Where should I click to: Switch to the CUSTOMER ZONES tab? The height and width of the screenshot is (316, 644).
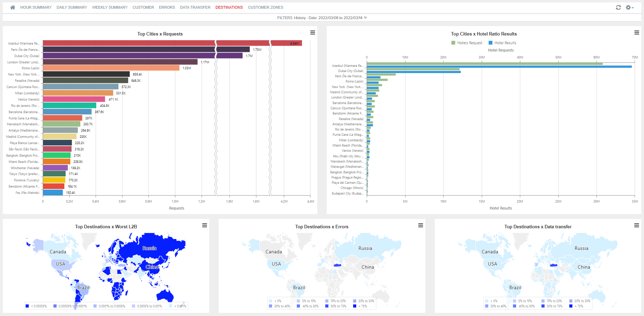pos(266,7)
